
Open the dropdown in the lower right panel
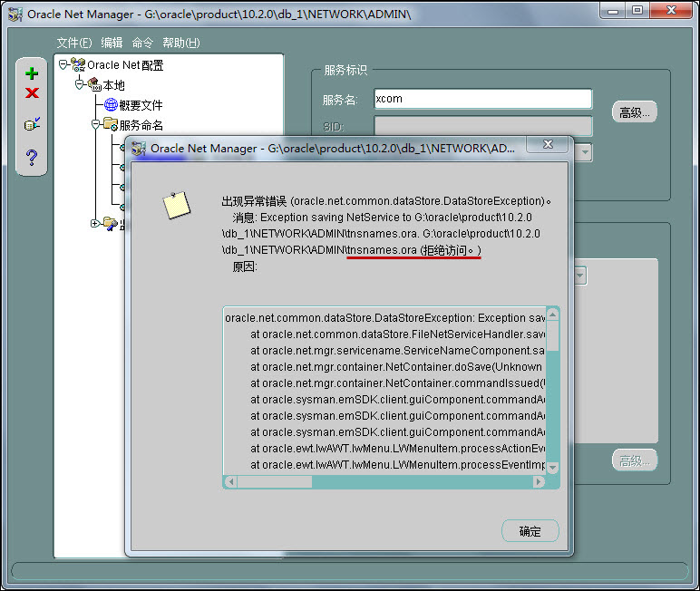pos(580,276)
